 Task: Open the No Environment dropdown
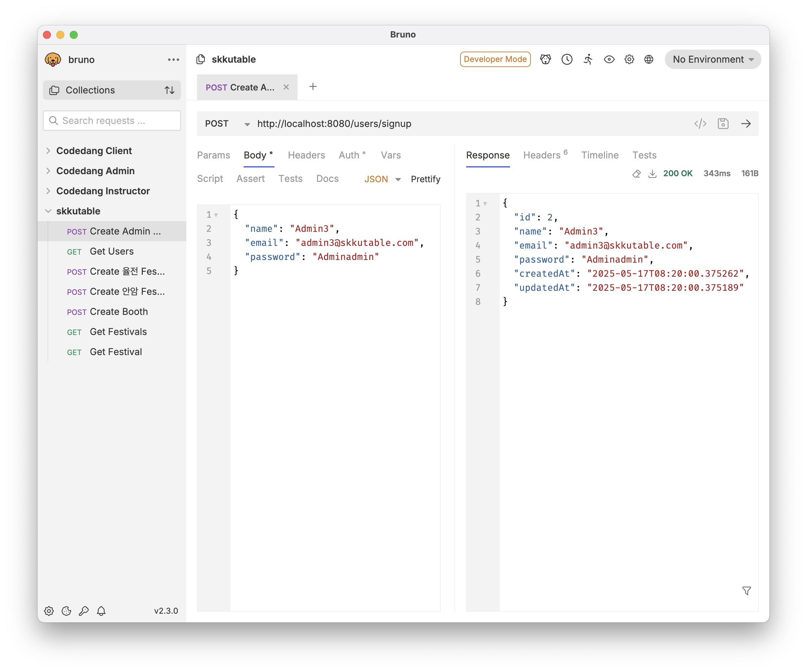click(x=712, y=59)
